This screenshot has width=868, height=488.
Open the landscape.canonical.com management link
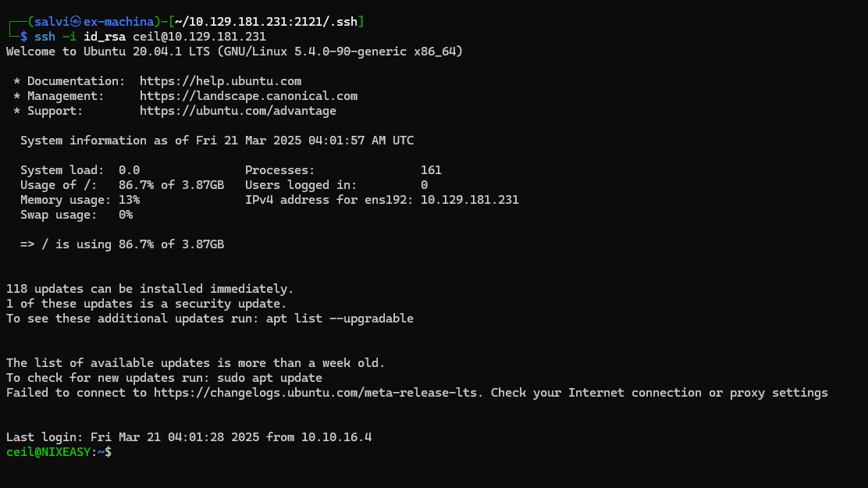(248, 96)
